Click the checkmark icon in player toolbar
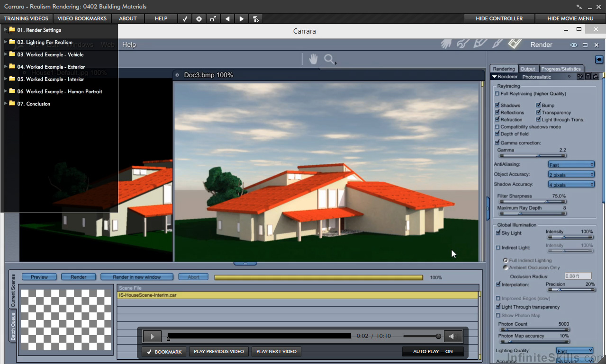606x364 pixels. pyautogui.click(x=185, y=18)
